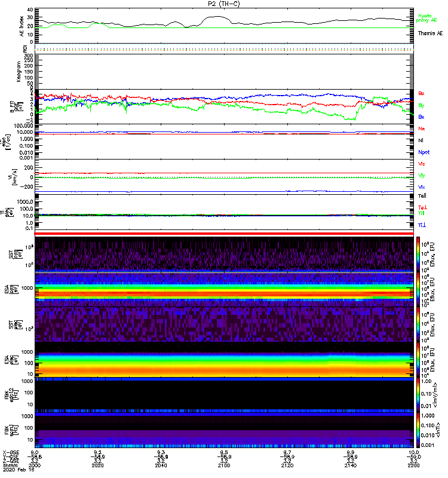448x478 pixels.
Task: Click the FBK scm1 nT color bar
Action: pos(418,430)
